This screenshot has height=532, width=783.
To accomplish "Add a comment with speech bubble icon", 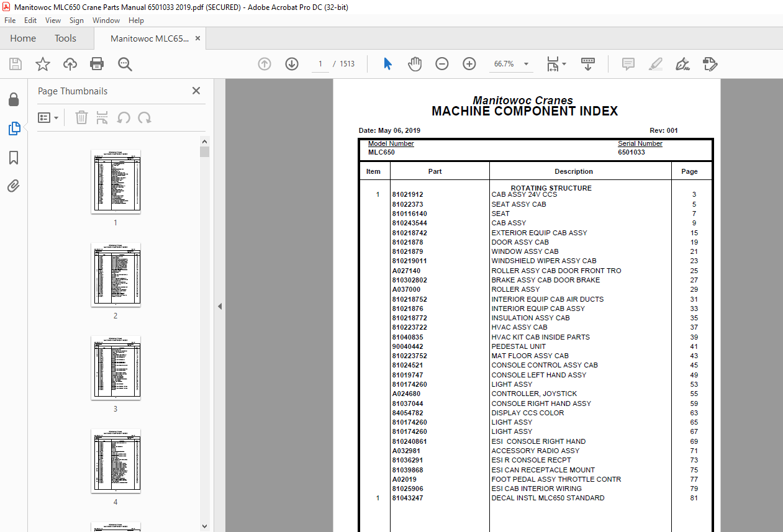I will (628, 64).
